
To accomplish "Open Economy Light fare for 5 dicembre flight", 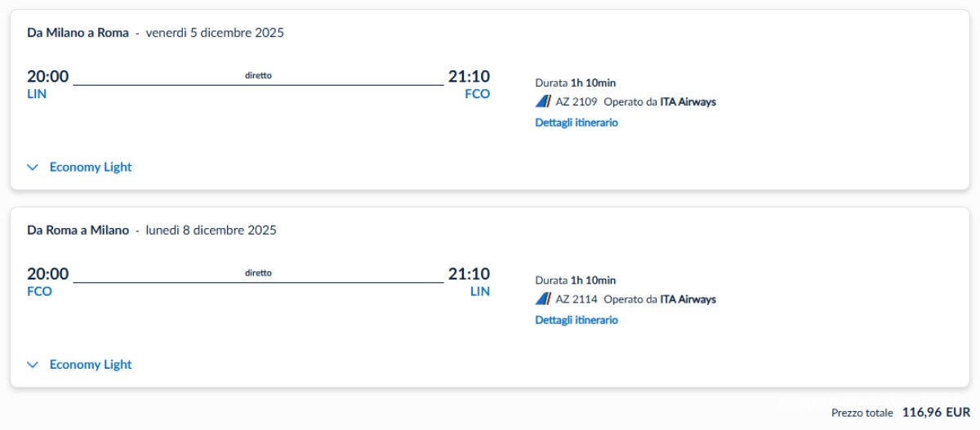I will coord(90,168).
